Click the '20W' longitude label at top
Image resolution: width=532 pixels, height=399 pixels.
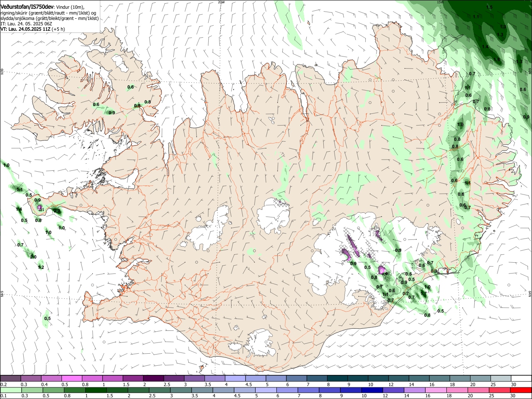221,2
